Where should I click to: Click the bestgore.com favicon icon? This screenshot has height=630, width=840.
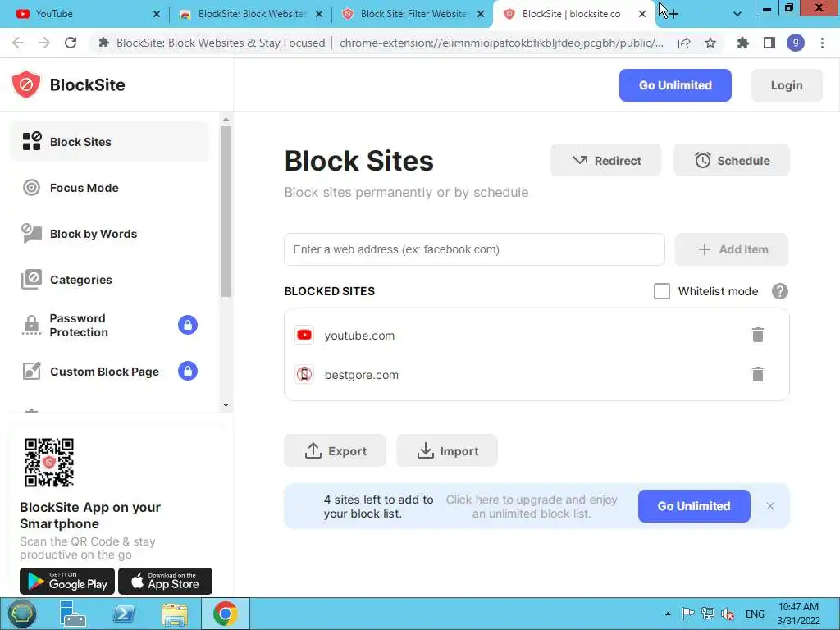[304, 374]
